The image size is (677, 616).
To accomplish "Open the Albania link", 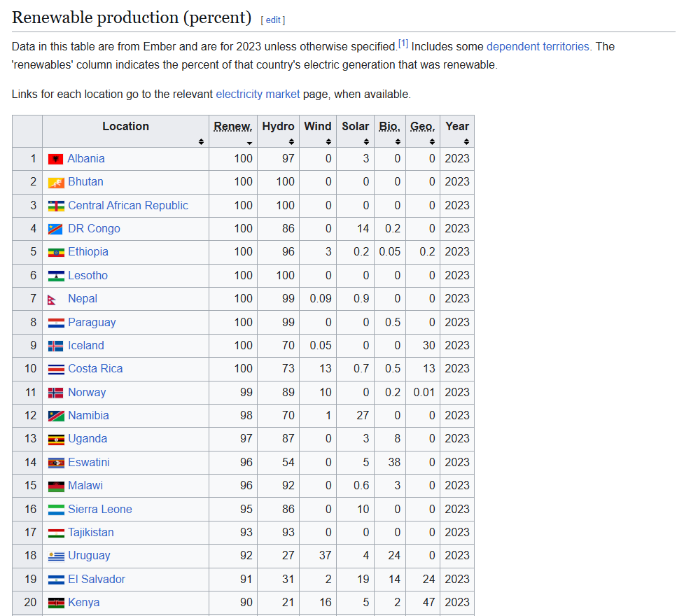I will click(86, 158).
